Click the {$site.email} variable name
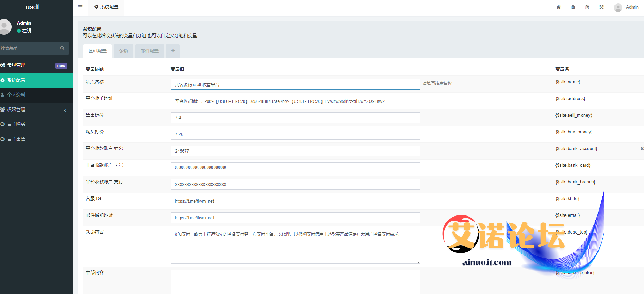The width and height of the screenshot is (644, 294). point(568,215)
